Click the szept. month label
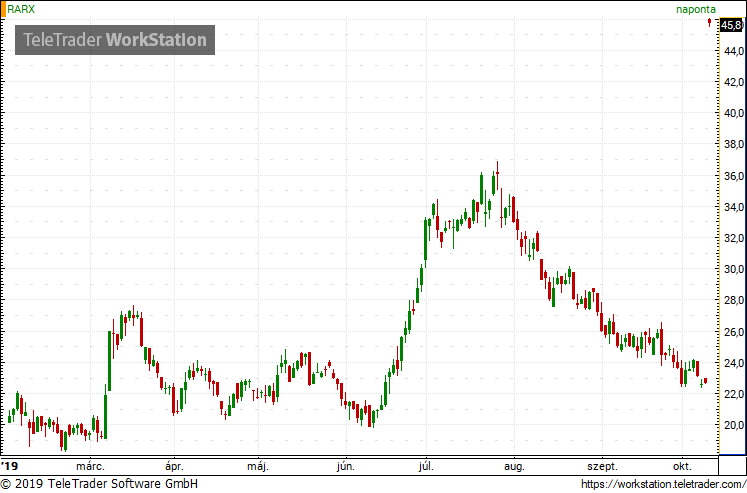The height and width of the screenshot is (493, 747). [x=602, y=466]
